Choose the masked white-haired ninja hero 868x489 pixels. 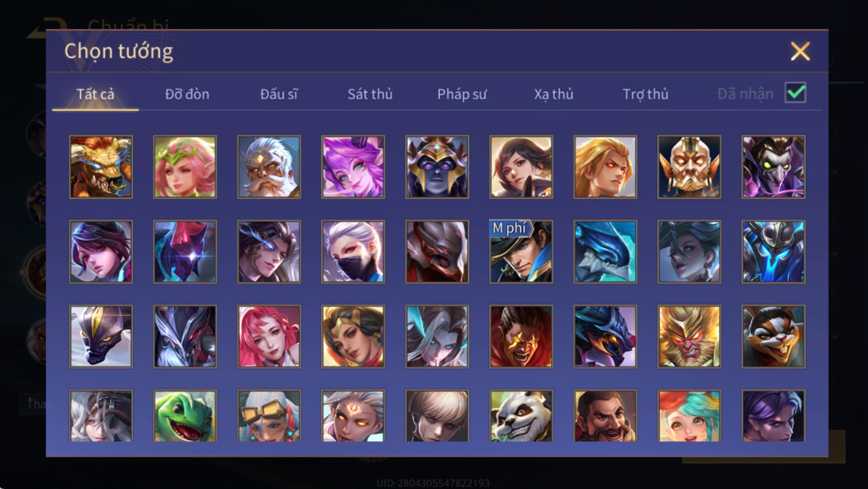coord(353,251)
